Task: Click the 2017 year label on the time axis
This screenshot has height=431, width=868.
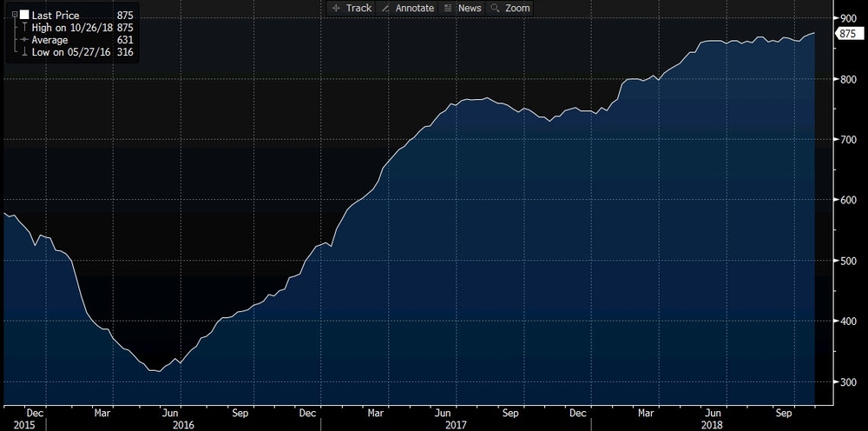Action: (x=457, y=425)
